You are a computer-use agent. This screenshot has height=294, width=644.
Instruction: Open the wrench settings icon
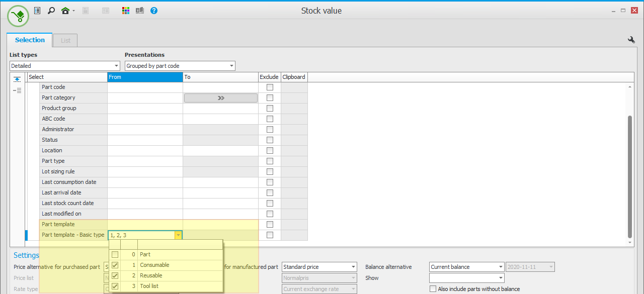pos(631,40)
